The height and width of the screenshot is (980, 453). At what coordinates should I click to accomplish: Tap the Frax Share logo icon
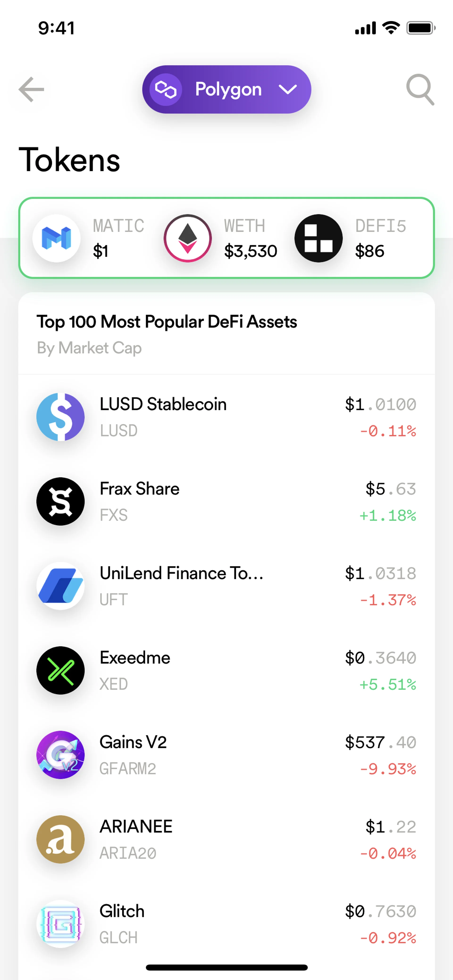point(61,501)
